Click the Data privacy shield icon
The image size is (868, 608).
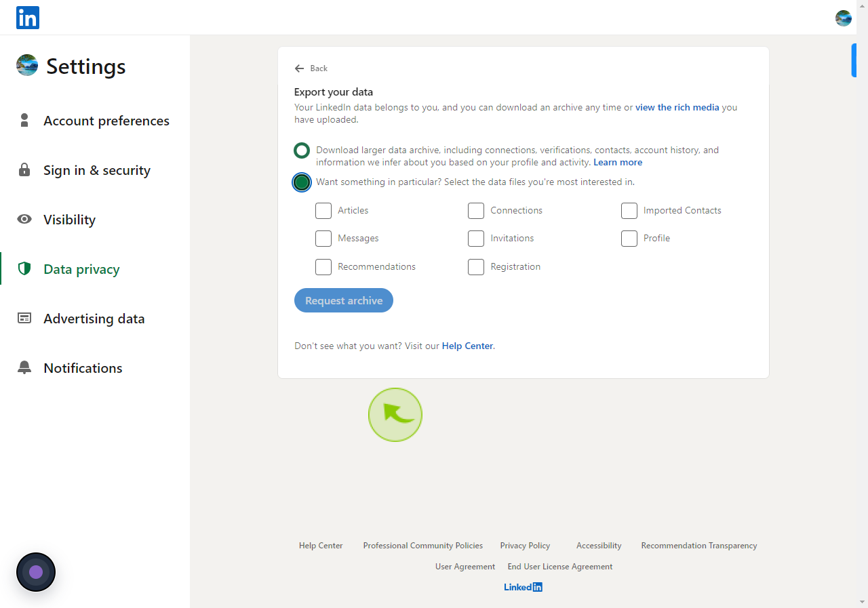pos(24,268)
